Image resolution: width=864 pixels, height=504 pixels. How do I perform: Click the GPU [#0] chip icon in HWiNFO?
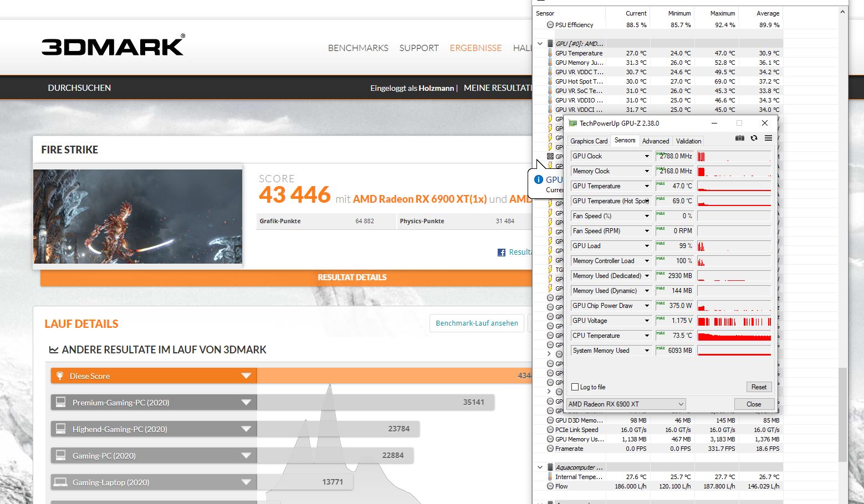550,43
